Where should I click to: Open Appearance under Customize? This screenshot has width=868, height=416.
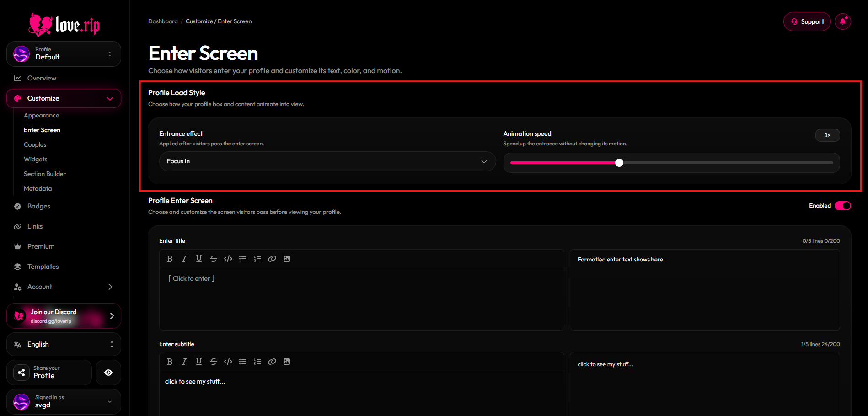pos(41,116)
